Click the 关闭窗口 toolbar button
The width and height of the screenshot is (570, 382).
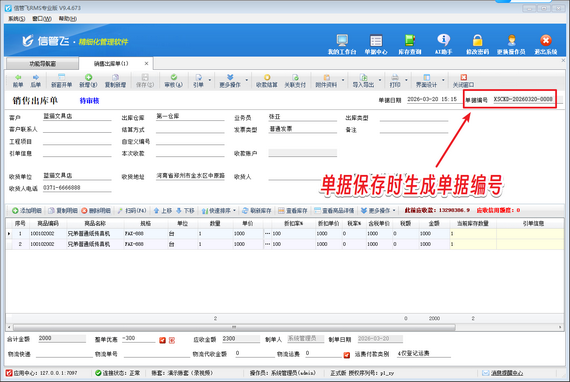click(x=463, y=81)
